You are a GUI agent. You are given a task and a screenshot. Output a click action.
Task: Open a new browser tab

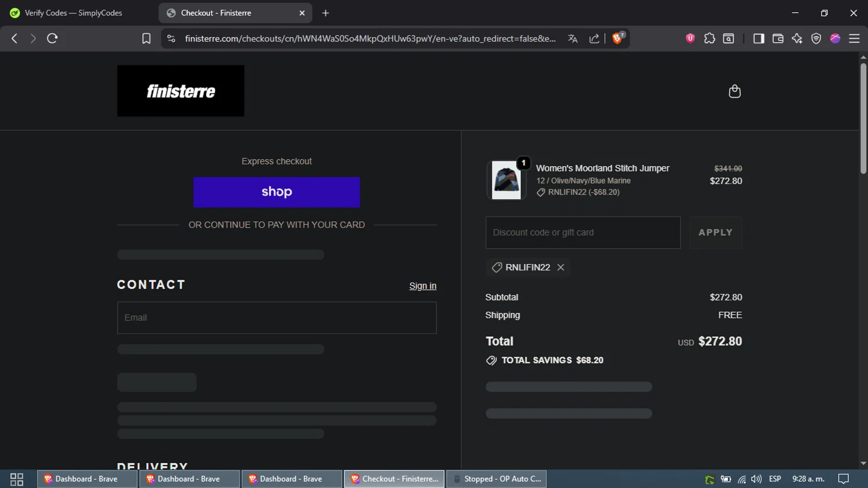click(x=326, y=13)
